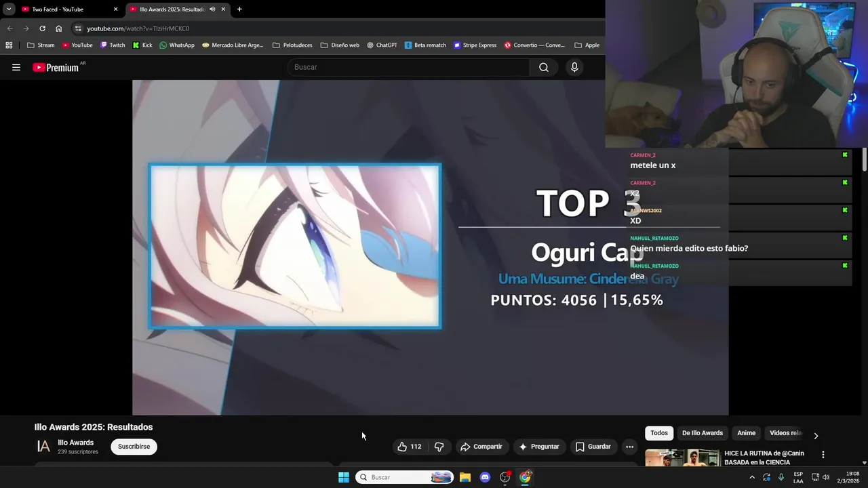Open the Twitch bookmark

(x=113, y=45)
